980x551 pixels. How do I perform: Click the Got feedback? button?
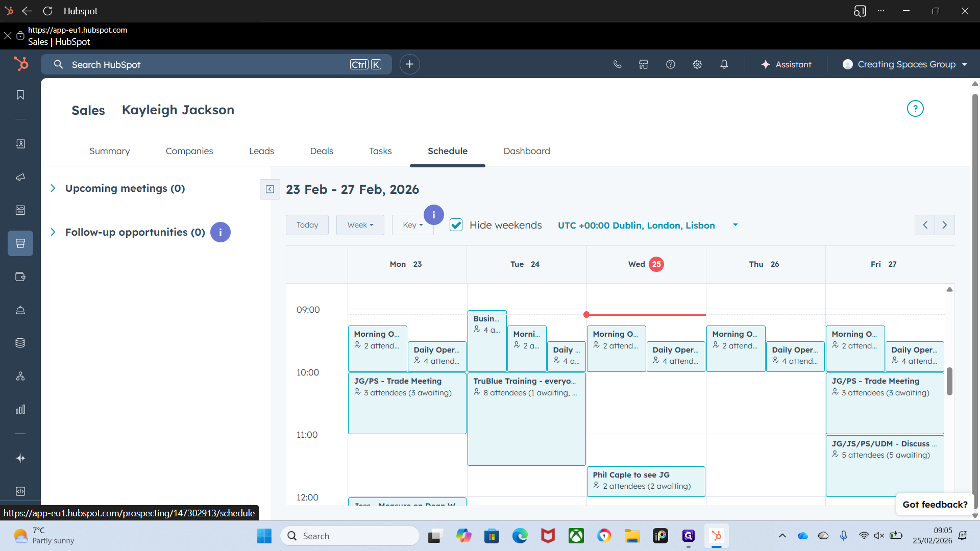pyautogui.click(x=935, y=505)
